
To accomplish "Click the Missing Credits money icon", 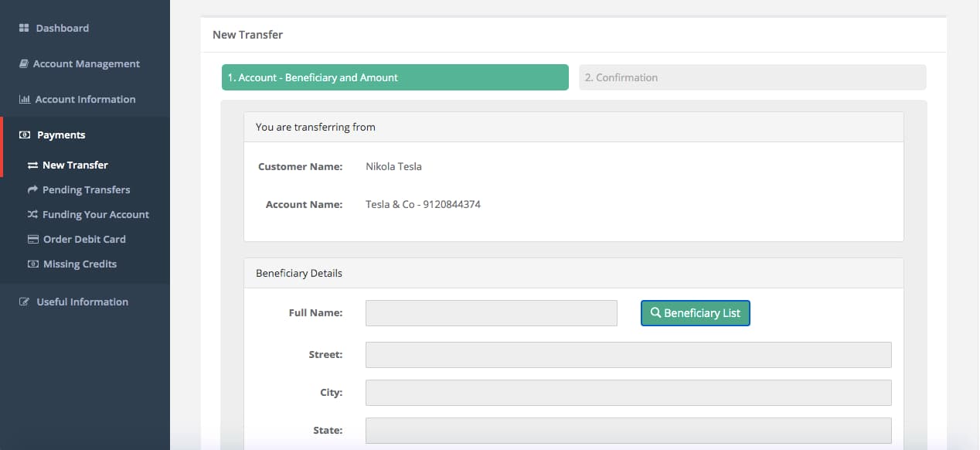I will 32,264.
